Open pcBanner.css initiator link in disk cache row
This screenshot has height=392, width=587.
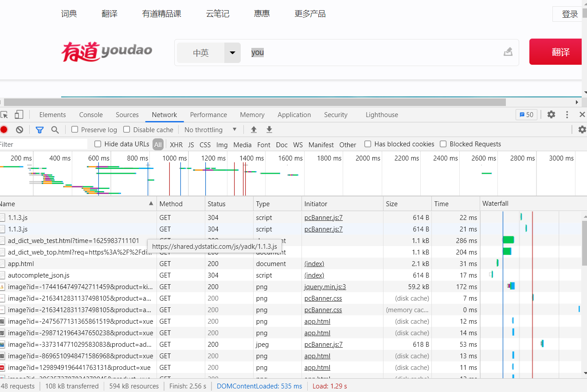[x=323, y=298]
